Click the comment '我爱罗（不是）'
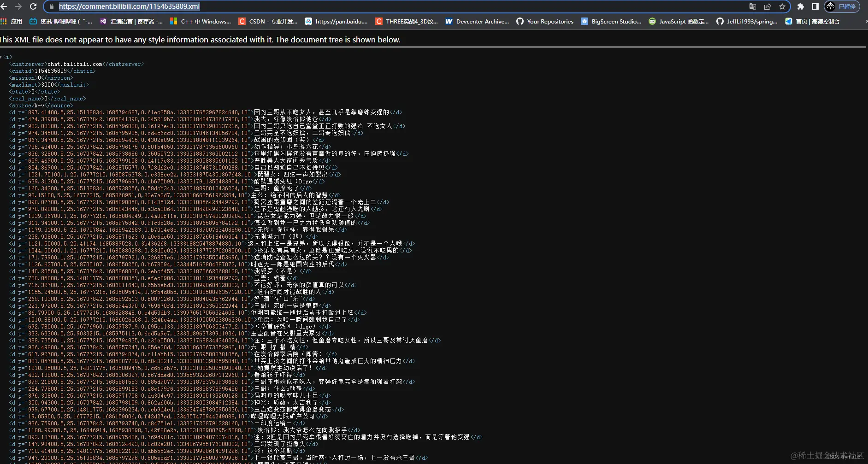This screenshot has width=868, height=464. click(277, 271)
